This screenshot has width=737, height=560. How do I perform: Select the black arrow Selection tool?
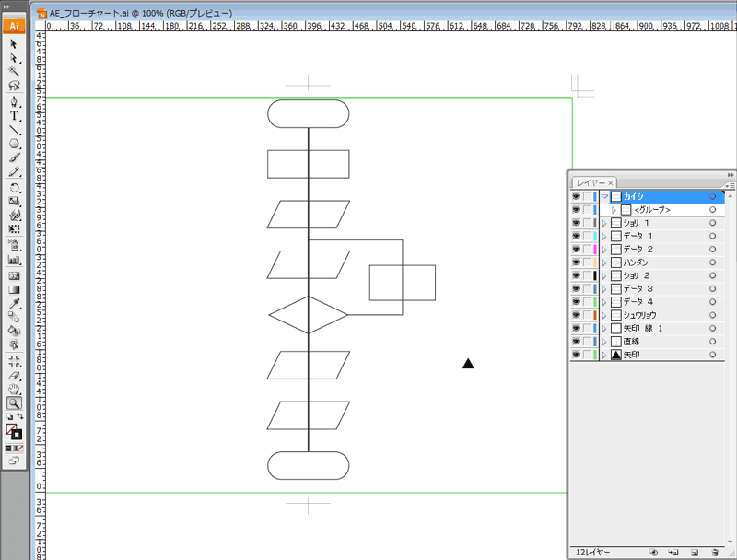click(15, 44)
